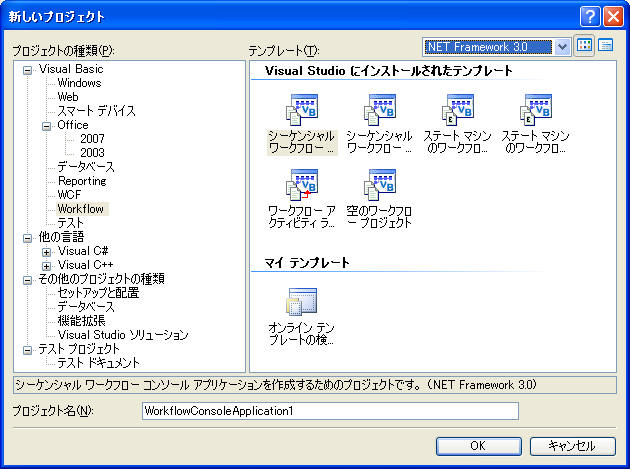Select the 他の言語 tree item
630x469 pixels.
[x=61, y=237]
